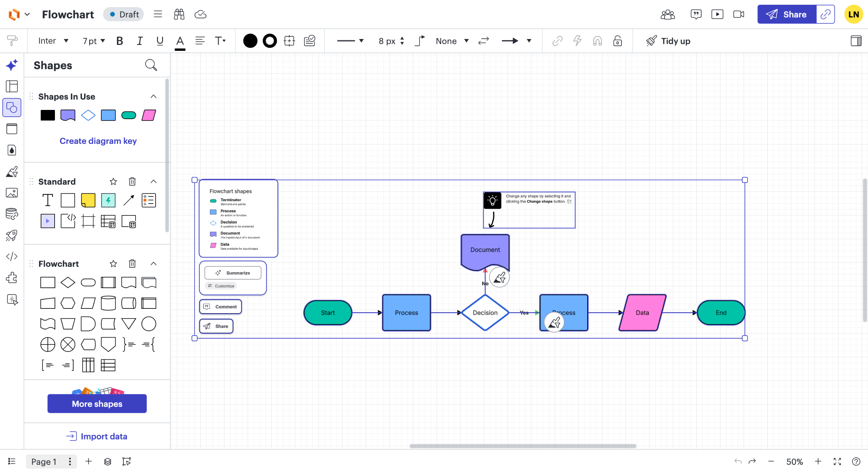868x473 pixels.
Task: Search shapes with the magnifier icon
Action: (151, 65)
